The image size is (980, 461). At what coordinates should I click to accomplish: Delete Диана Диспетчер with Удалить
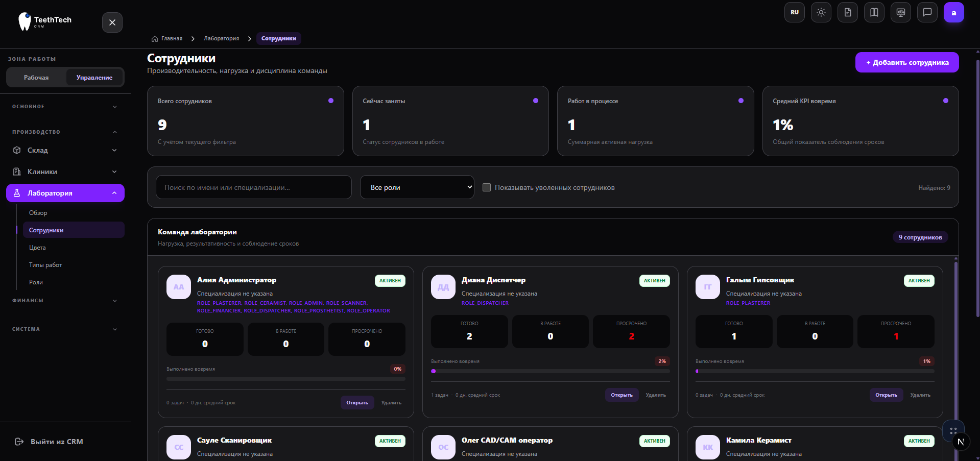point(656,395)
